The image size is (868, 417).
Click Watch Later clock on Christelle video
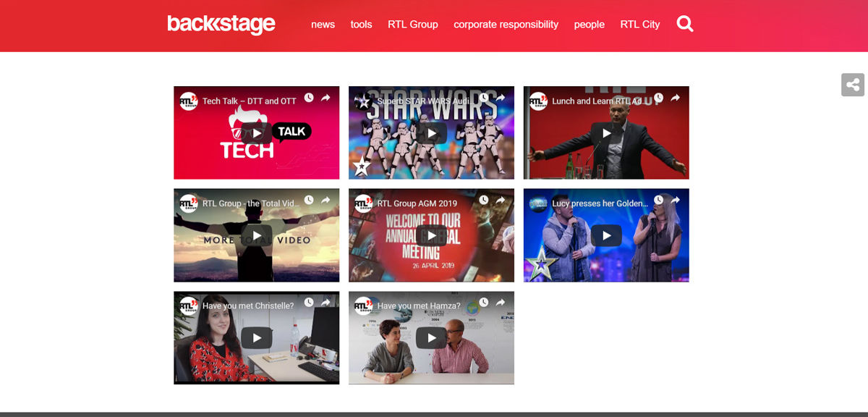click(x=309, y=303)
